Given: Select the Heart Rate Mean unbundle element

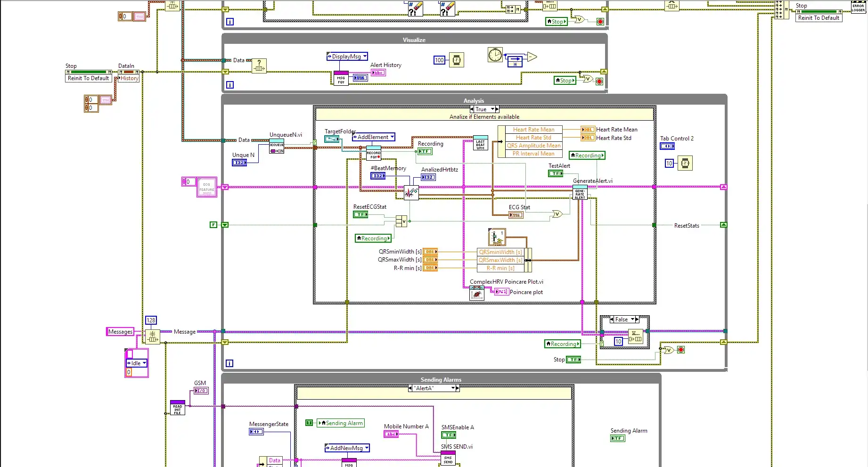Looking at the screenshot, I should [533, 130].
